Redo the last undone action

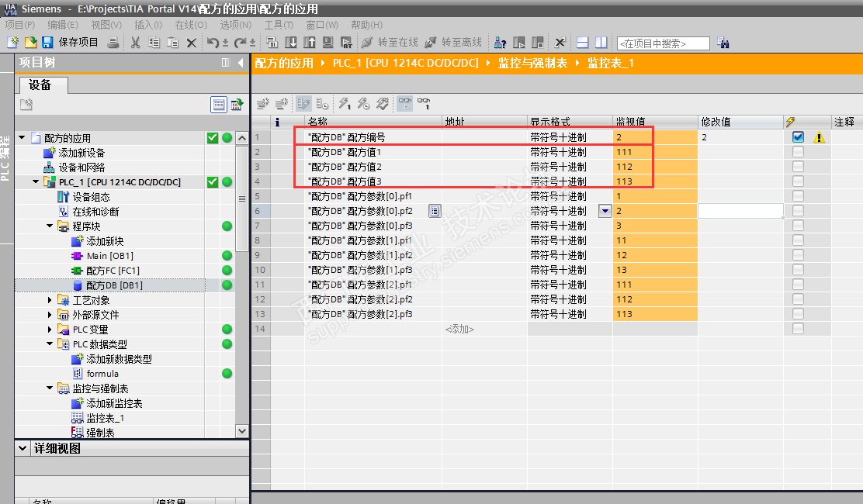pos(240,43)
